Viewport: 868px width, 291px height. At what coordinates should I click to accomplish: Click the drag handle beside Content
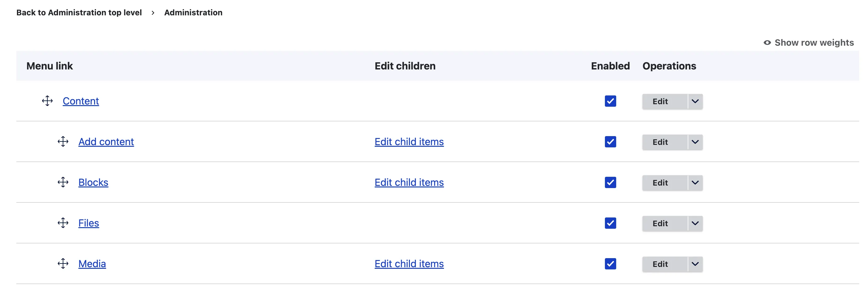[47, 101]
